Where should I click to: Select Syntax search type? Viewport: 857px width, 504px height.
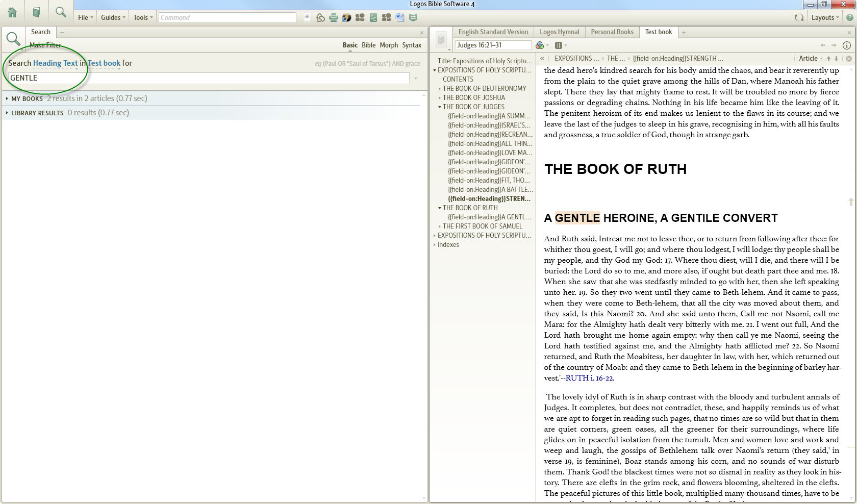point(412,45)
